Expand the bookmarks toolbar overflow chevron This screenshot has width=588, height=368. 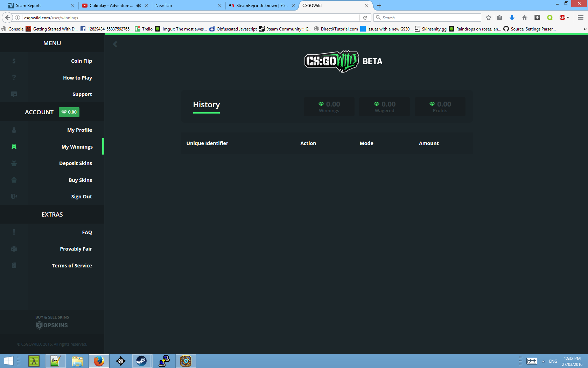pyautogui.click(x=585, y=29)
